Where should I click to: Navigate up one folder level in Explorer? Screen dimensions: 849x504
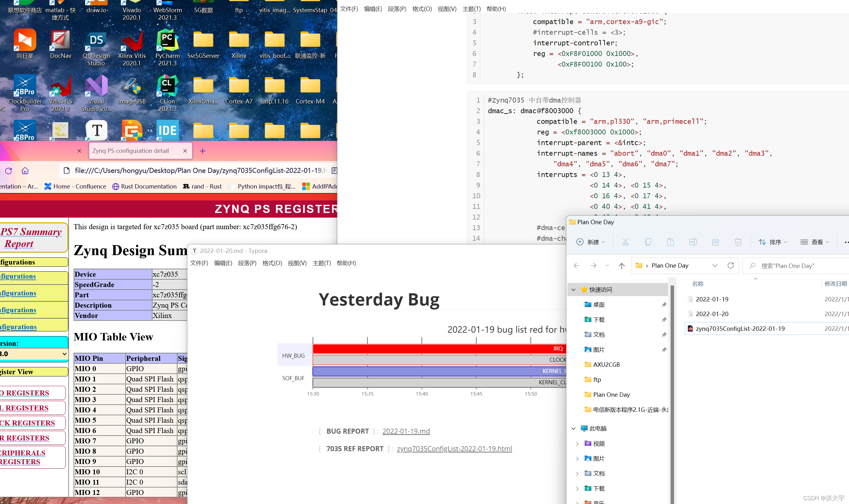click(x=621, y=266)
